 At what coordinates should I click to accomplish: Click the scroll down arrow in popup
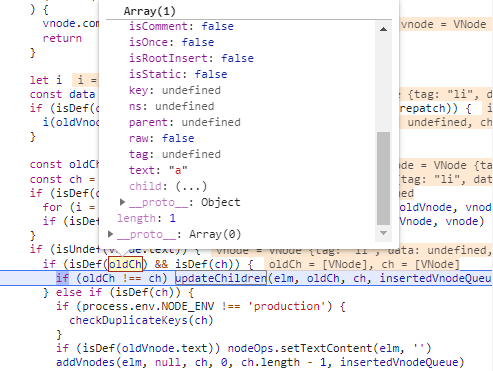pyautogui.click(x=383, y=233)
